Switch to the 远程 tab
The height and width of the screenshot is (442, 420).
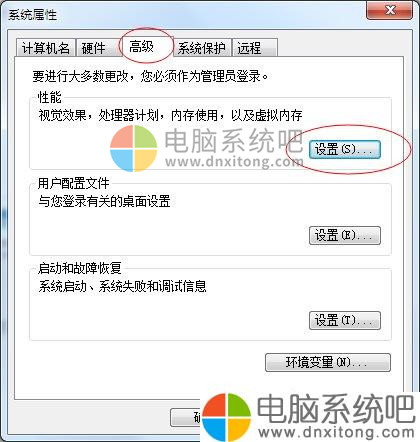(x=255, y=48)
